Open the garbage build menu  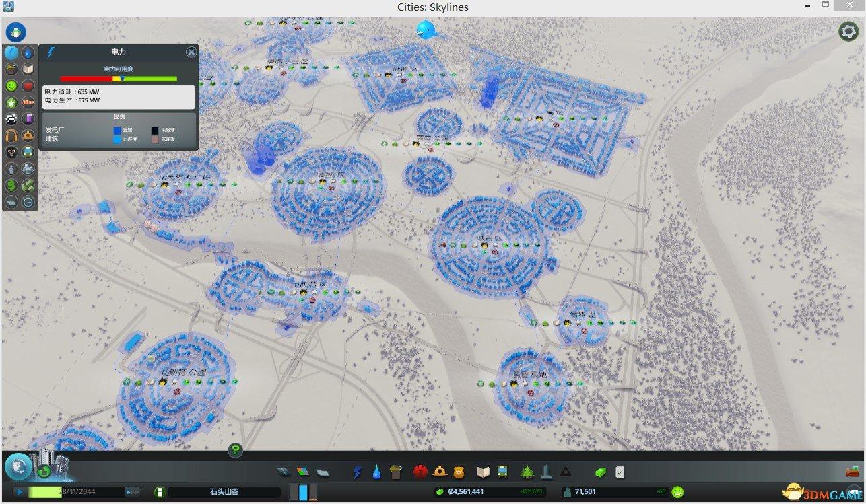click(x=396, y=472)
